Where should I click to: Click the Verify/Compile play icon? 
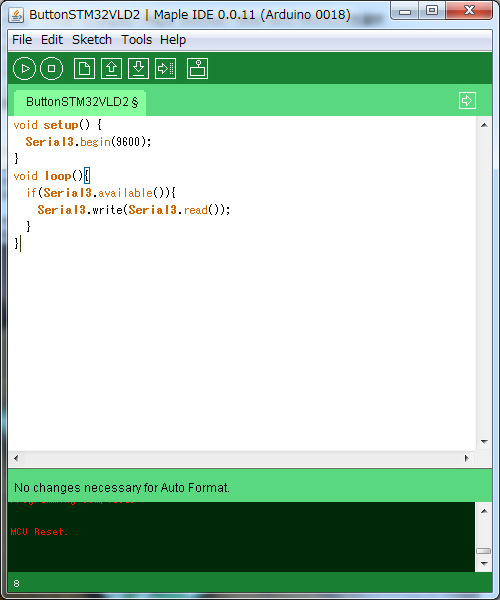coord(24,68)
